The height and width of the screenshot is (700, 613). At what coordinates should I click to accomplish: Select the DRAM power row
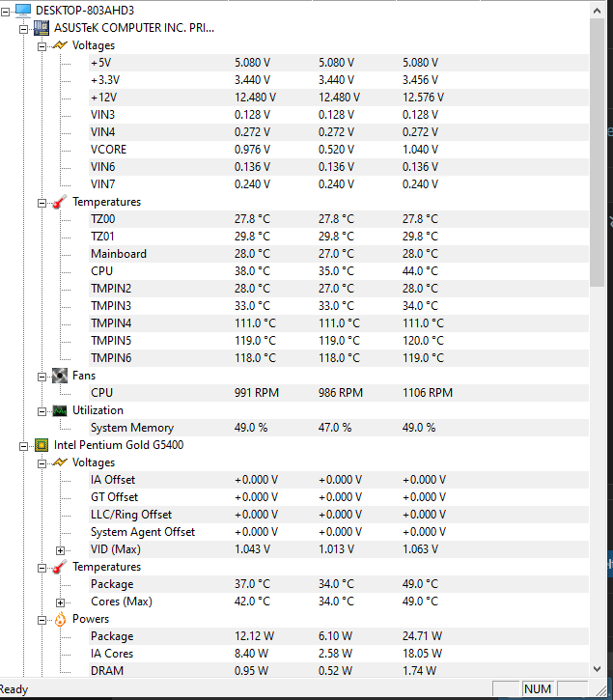339,671
